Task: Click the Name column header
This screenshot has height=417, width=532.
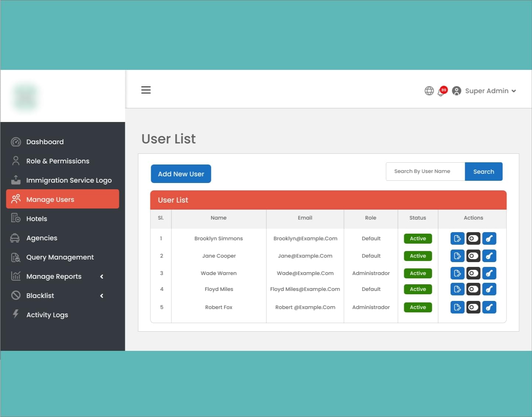Action: click(x=219, y=218)
